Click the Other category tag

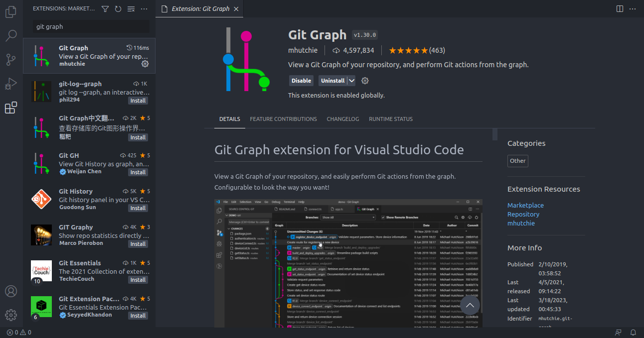pos(517,161)
